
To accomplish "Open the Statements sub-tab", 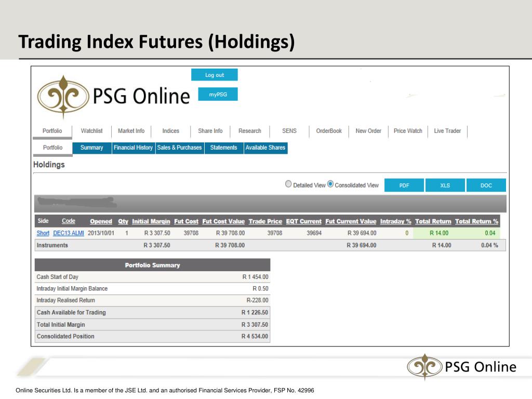I will [x=223, y=148].
